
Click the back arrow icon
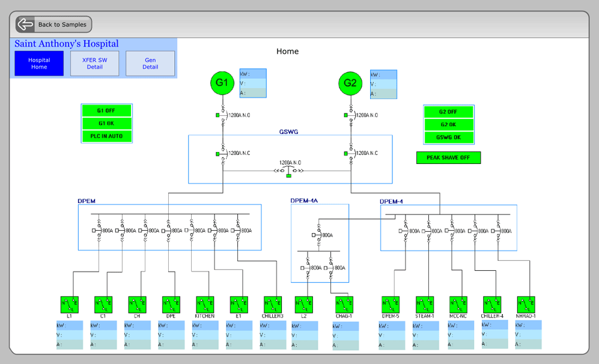(x=26, y=25)
